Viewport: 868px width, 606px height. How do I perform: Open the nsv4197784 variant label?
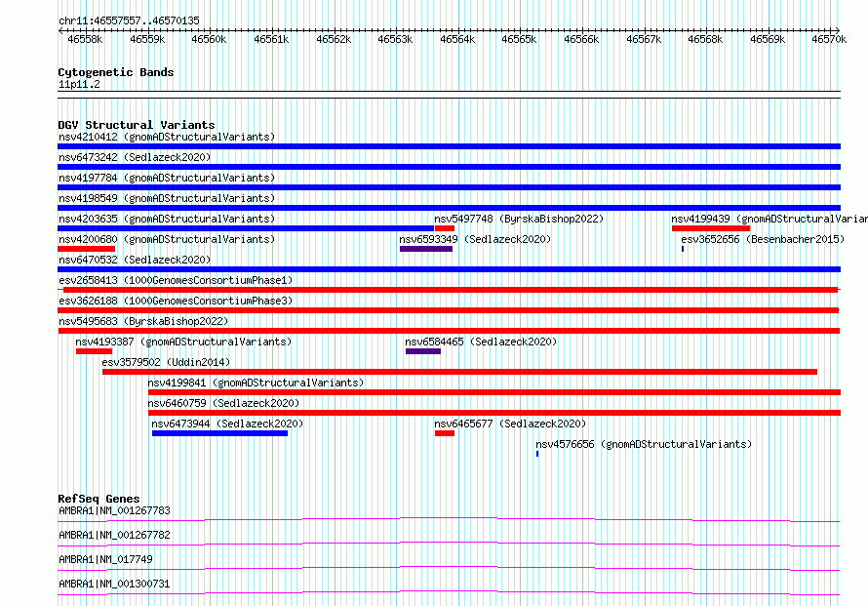[x=167, y=178]
